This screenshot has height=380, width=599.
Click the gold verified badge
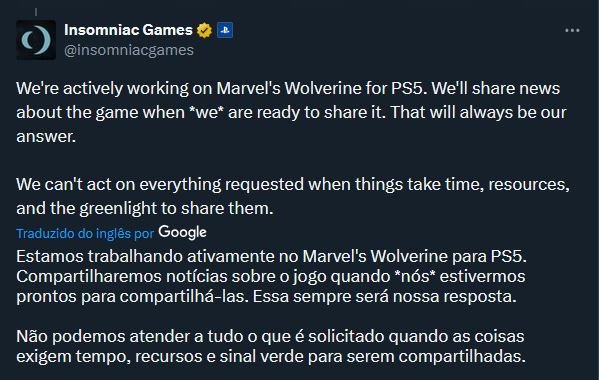204,30
